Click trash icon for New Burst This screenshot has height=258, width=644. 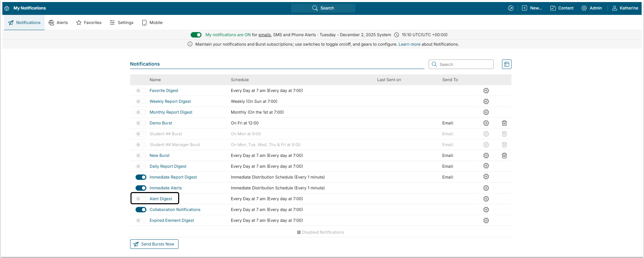(x=504, y=156)
